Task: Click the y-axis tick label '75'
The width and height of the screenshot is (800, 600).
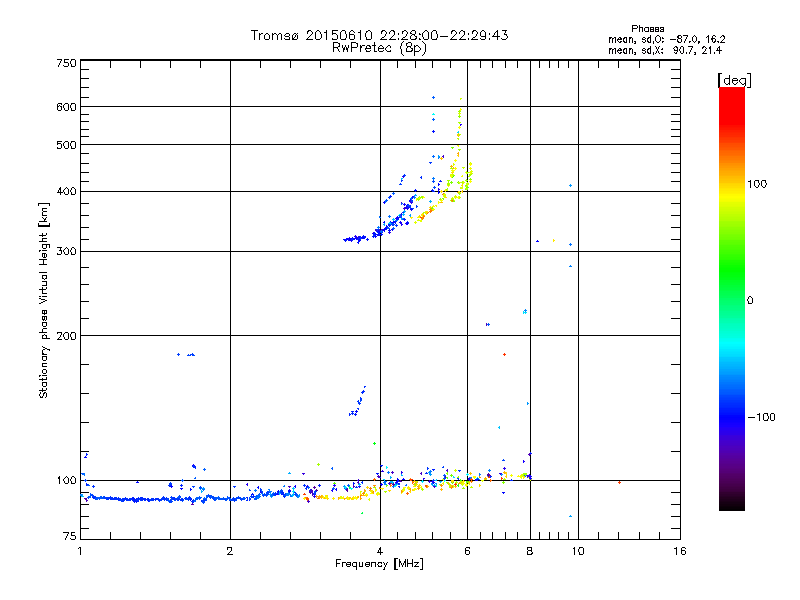Action: click(x=70, y=536)
